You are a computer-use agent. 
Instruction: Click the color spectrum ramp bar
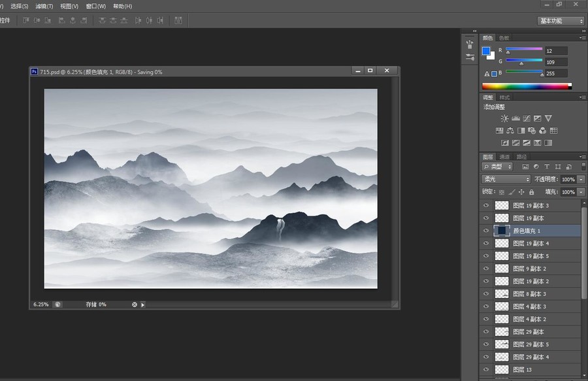(x=527, y=86)
